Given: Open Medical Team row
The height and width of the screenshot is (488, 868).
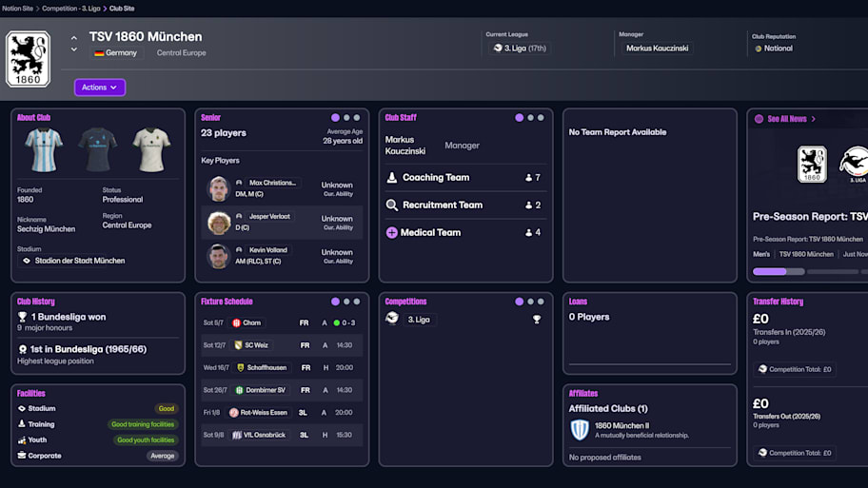Looking at the screenshot, I should 465,232.
